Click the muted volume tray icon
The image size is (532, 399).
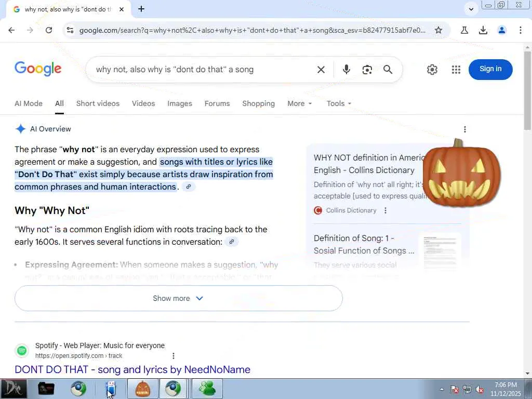click(x=480, y=390)
